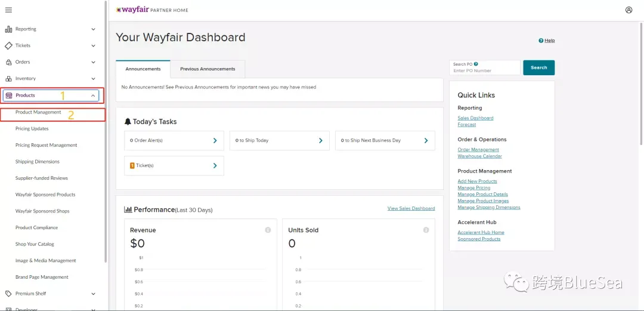Open Shipping Dimensions in sidebar

(x=38, y=162)
